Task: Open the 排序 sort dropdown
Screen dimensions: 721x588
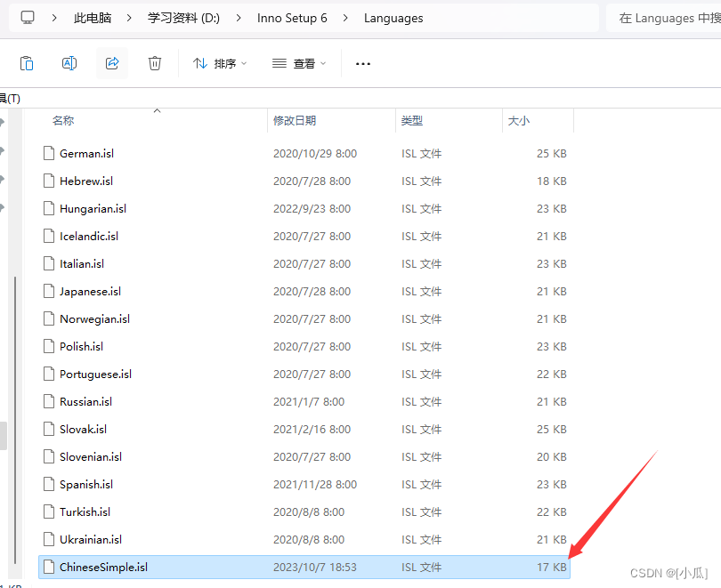Action: (220, 63)
